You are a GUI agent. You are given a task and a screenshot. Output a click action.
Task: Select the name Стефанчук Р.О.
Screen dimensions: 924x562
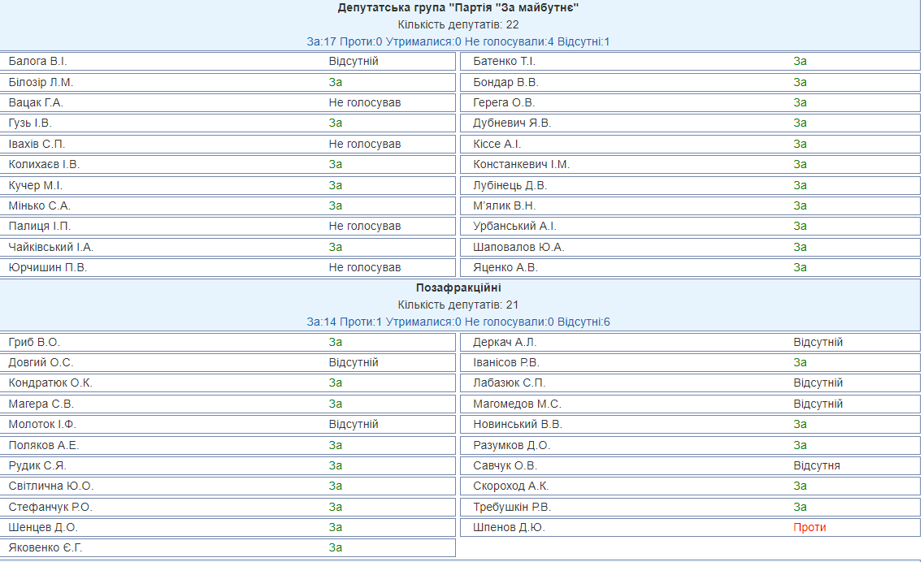click(50, 508)
